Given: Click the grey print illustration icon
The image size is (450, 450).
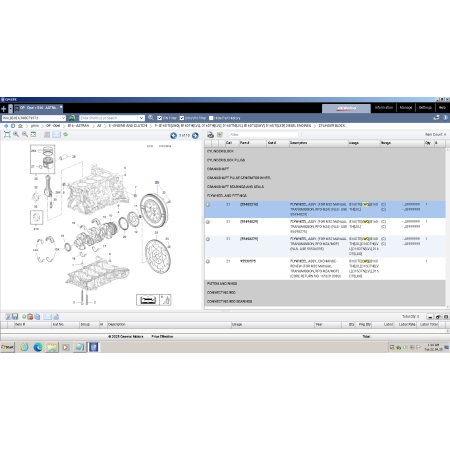Looking at the screenshot, I should (x=47, y=134).
